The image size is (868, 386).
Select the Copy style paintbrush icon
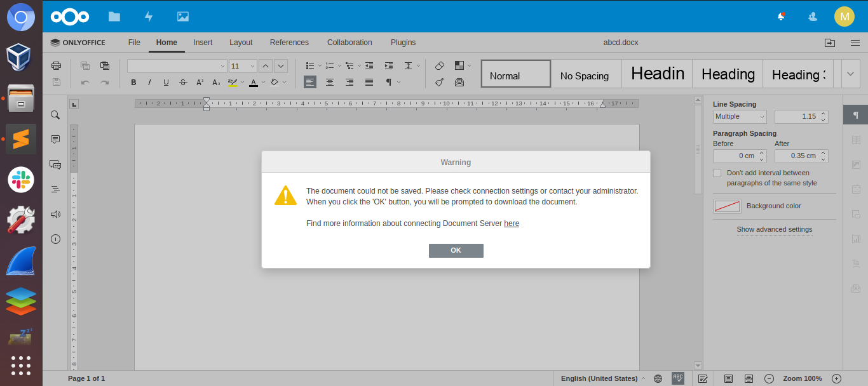439,82
